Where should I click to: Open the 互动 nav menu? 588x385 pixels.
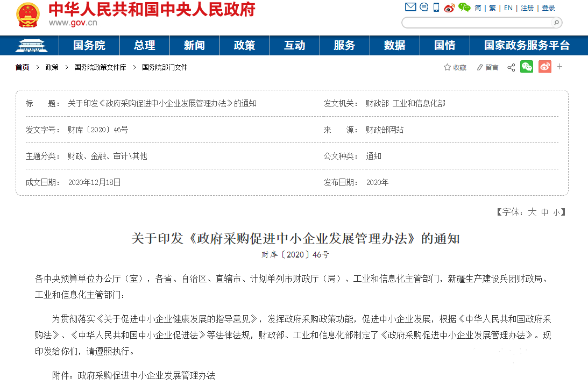tap(295, 45)
